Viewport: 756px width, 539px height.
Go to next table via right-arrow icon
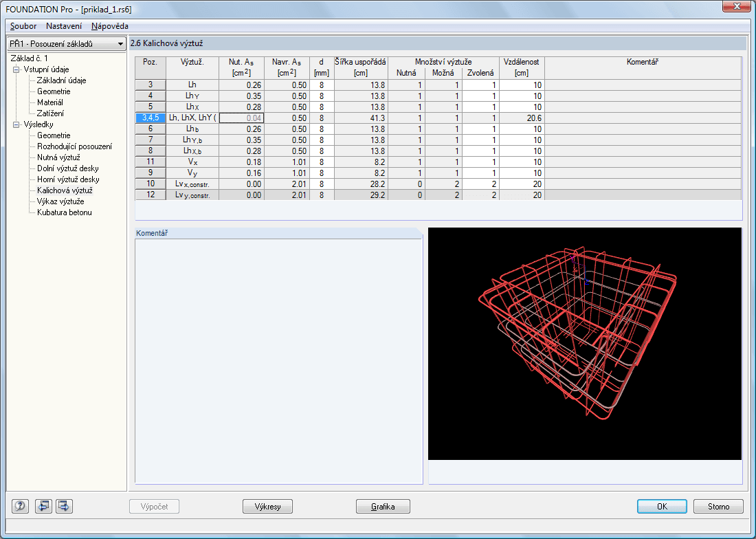pyautogui.click(x=65, y=507)
